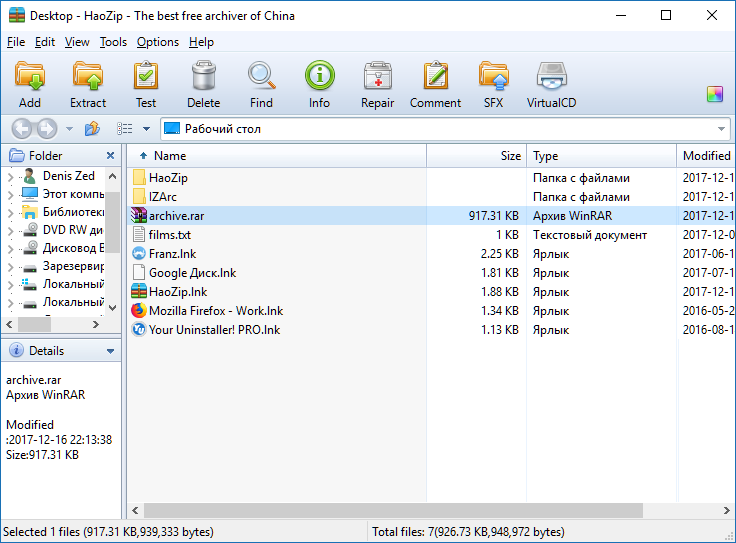This screenshot has width=736, height=543.
Task: Click the 917.31 KB size cell
Action: click(x=493, y=216)
